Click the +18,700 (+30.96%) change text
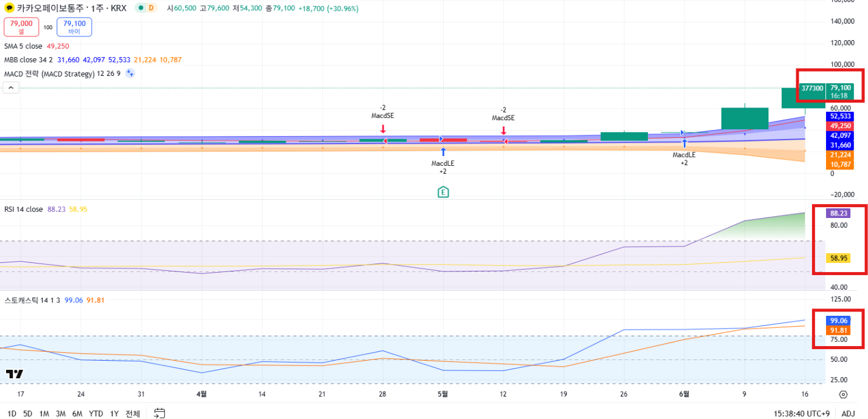This screenshot has width=868, height=419. pos(328,9)
